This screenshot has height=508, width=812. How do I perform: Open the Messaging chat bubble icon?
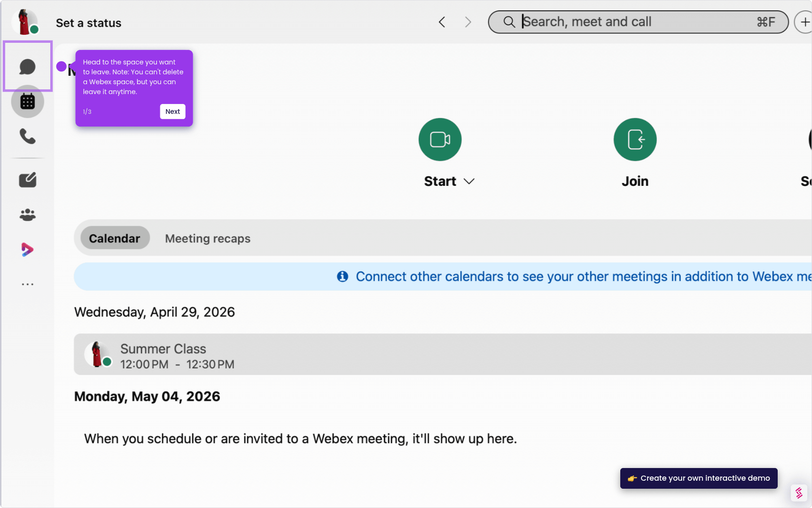coord(28,66)
